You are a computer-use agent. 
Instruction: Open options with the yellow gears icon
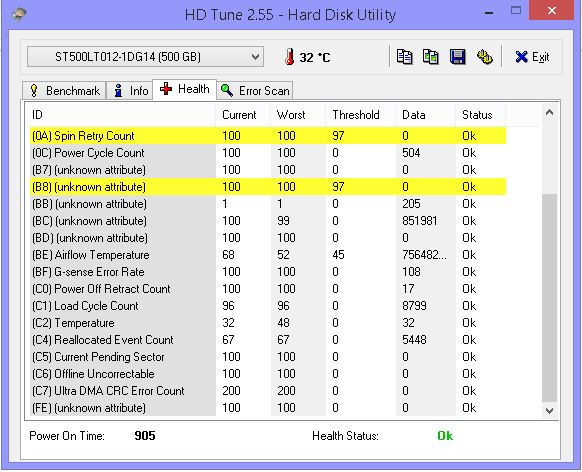[484, 57]
